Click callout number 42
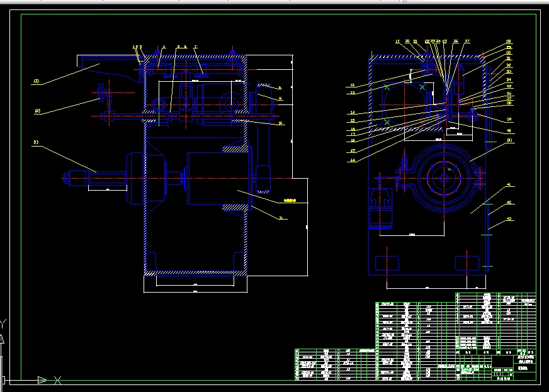The height and width of the screenshot is (392, 549). tap(509, 203)
